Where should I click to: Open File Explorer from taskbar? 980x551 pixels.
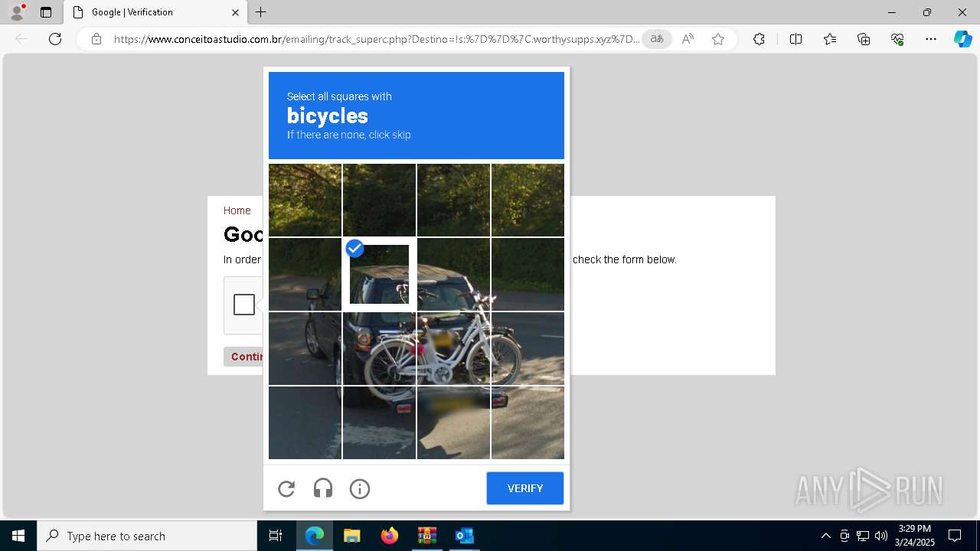click(351, 536)
